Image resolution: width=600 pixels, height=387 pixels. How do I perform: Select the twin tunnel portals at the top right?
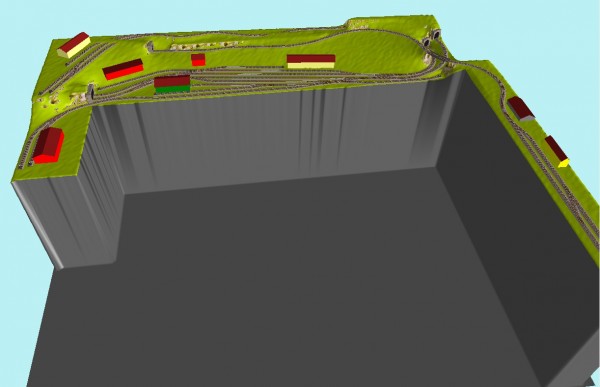click(x=432, y=38)
